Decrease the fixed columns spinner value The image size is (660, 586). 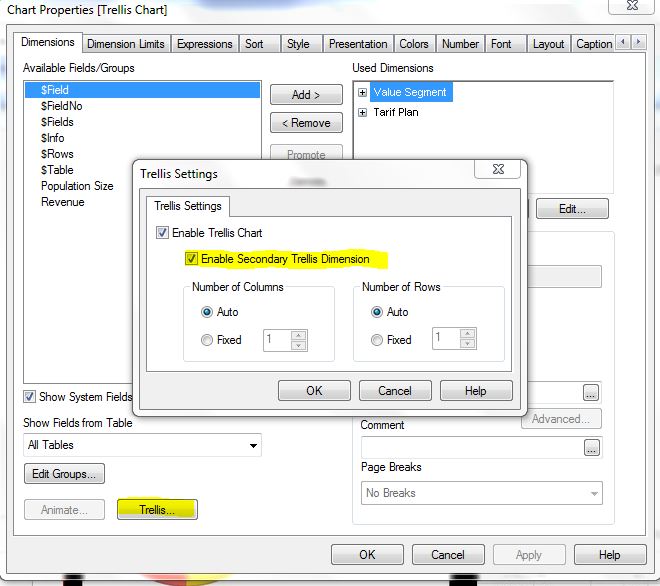(298, 345)
